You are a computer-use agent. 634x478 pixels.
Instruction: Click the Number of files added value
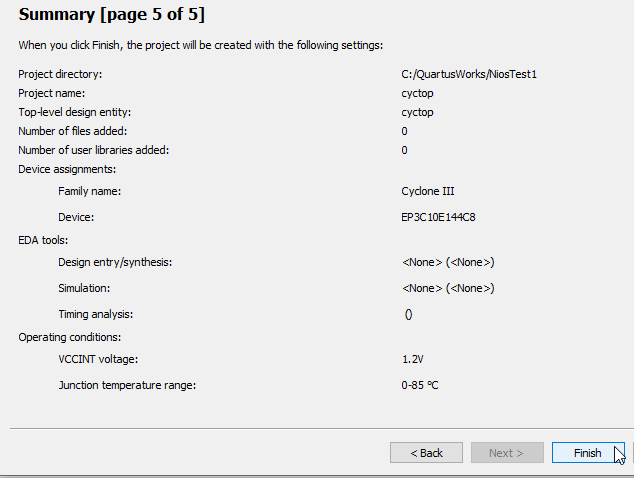click(x=404, y=131)
